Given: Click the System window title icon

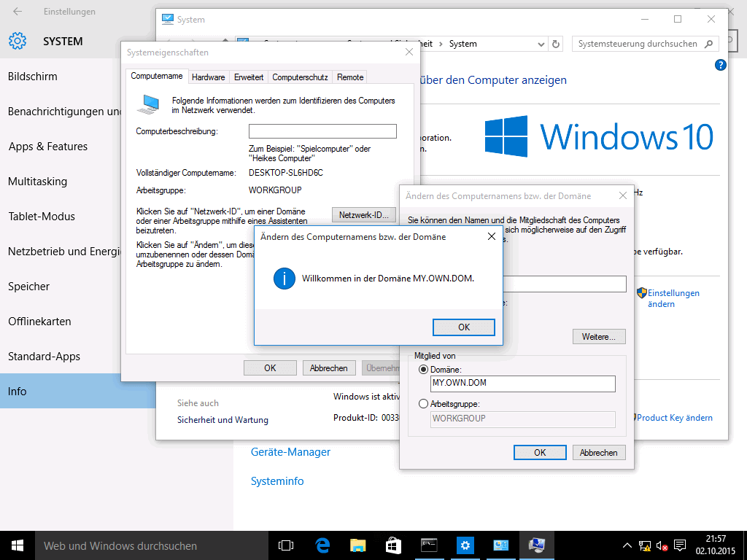Looking at the screenshot, I should click(x=168, y=19).
